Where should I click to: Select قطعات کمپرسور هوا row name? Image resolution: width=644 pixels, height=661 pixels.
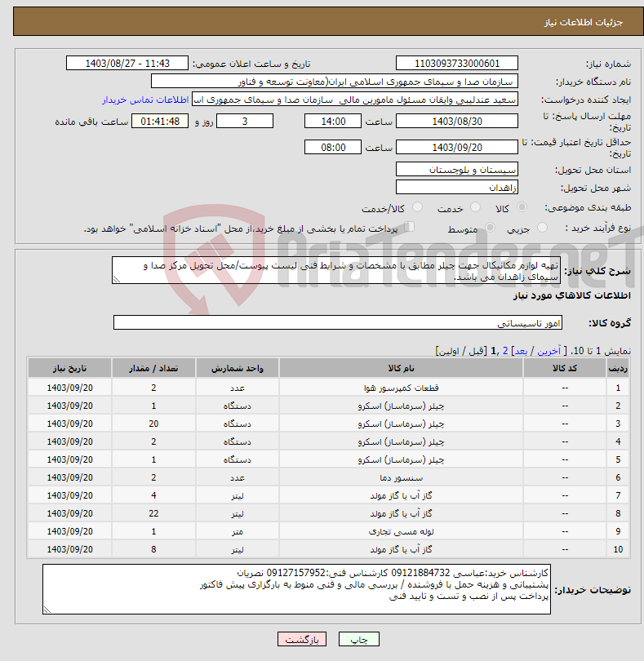401,388
